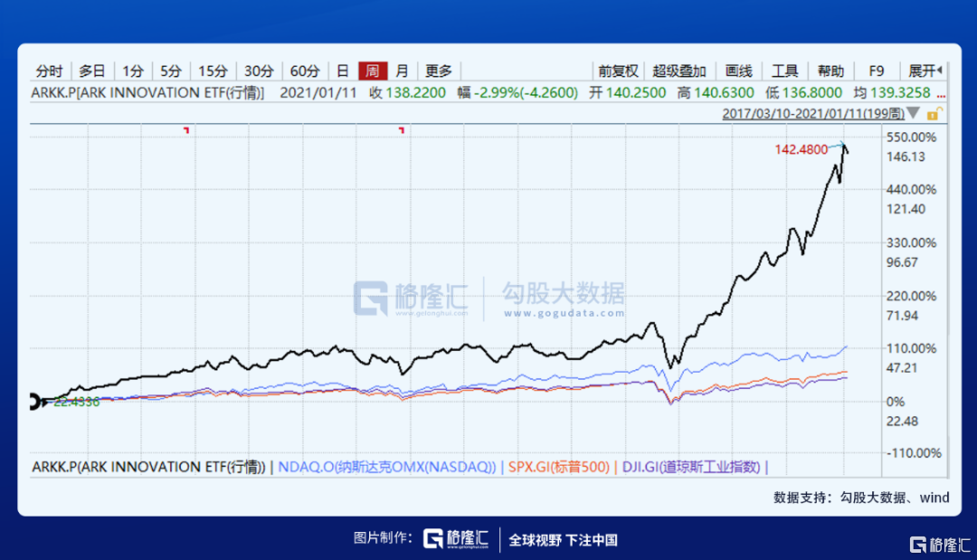Switch to the 月 monthly chart tab

click(x=402, y=71)
